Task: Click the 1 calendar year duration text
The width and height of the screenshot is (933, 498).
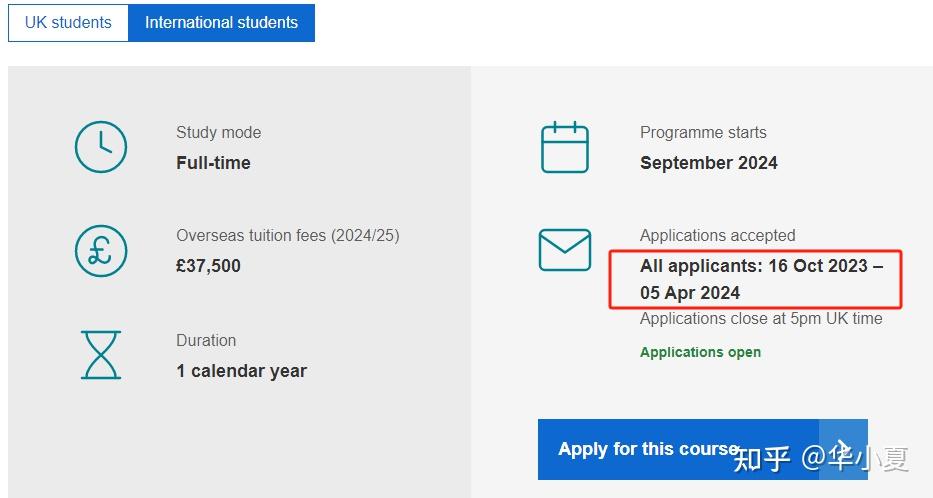Action: point(241,371)
